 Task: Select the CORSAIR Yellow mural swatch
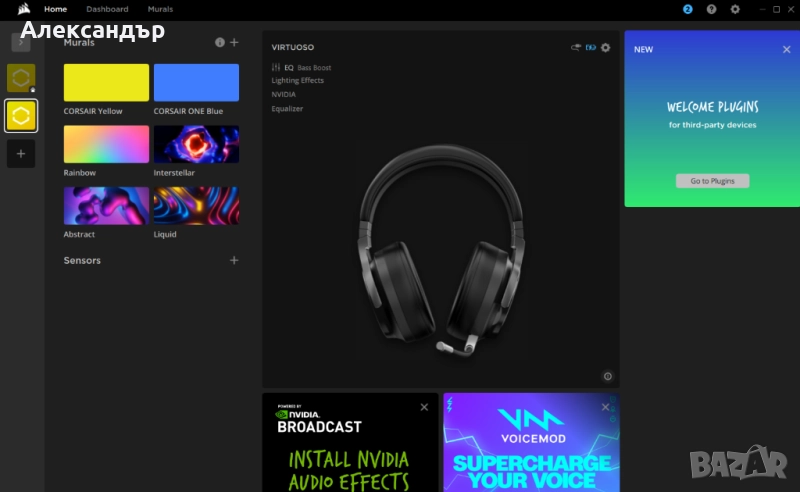click(106, 83)
